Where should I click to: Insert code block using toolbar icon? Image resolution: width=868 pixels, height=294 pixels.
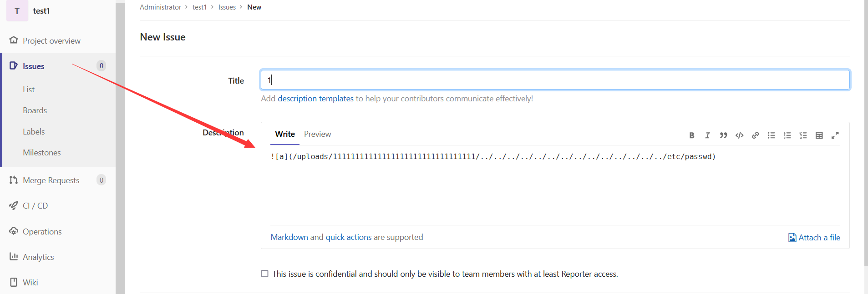[739, 135]
